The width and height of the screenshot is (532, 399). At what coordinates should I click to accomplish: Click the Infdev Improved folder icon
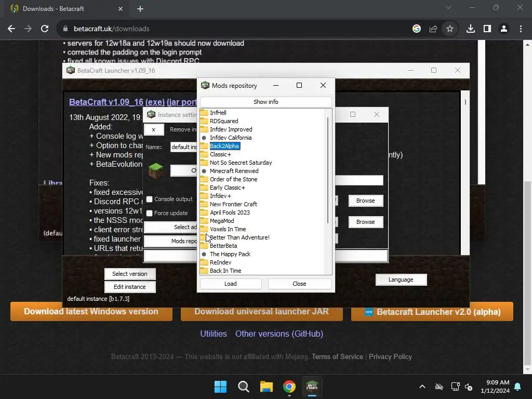pyautogui.click(x=204, y=129)
